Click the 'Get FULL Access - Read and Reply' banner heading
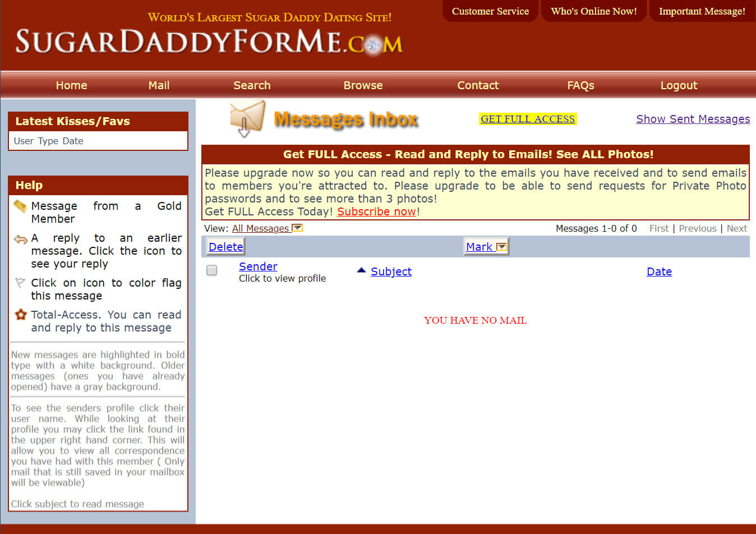Screen dimensions: 756x534 pyautogui.click(x=468, y=154)
